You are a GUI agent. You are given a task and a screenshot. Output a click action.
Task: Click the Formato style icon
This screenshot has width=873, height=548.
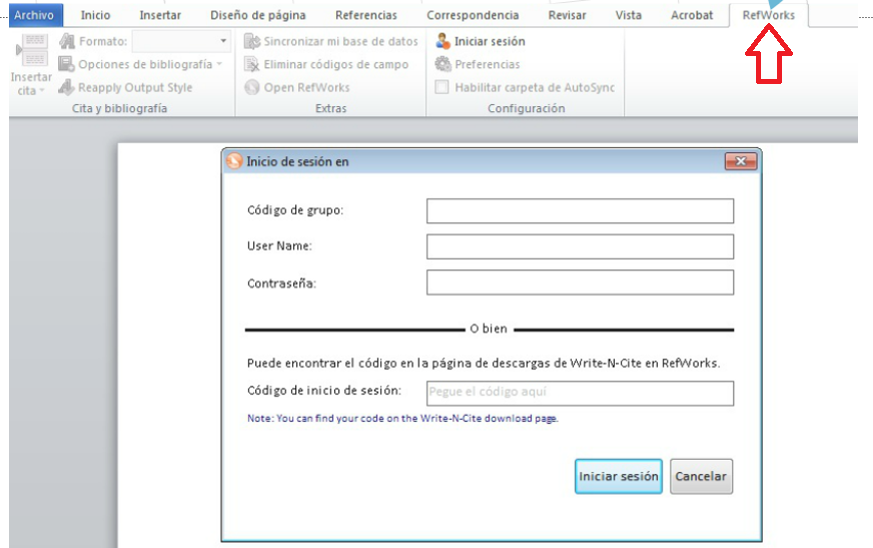click(x=67, y=41)
